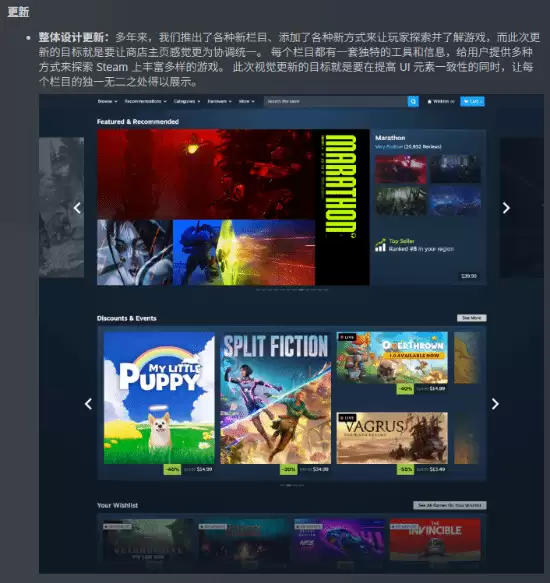Click Overthrown -40% discount tag

(x=405, y=389)
